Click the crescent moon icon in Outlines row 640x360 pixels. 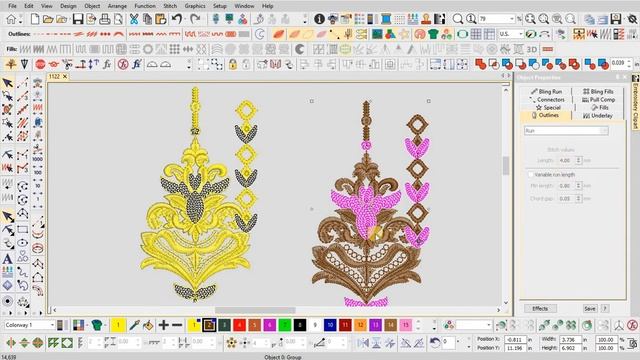point(260,34)
